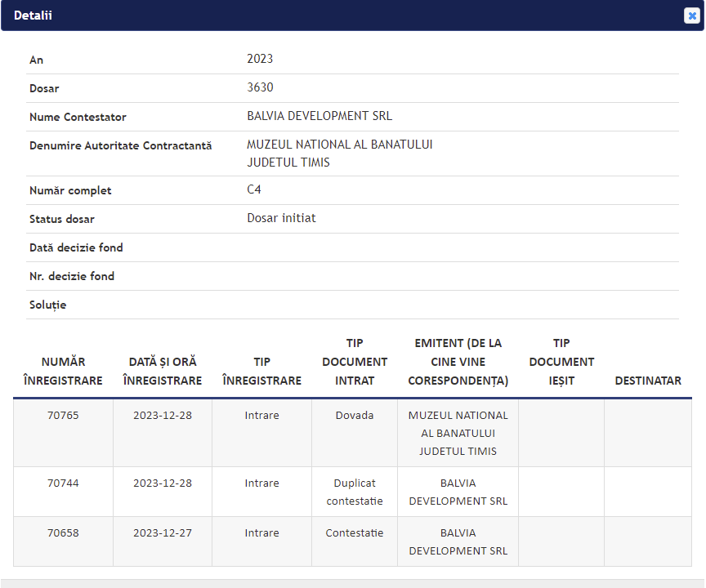Select registration number 70658
The width and height of the screenshot is (706, 588).
click(x=63, y=533)
